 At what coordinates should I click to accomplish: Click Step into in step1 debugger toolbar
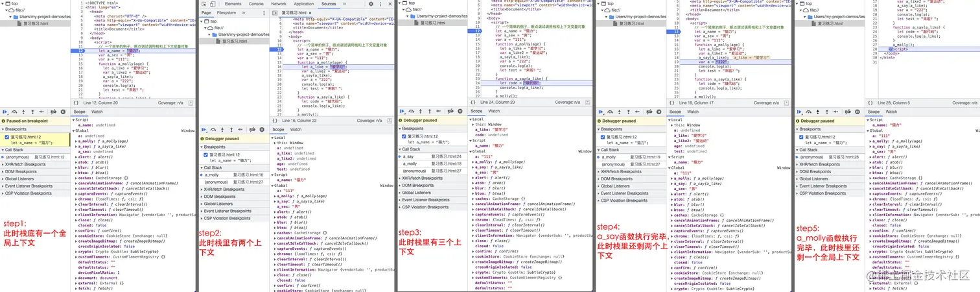(x=23, y=112)
